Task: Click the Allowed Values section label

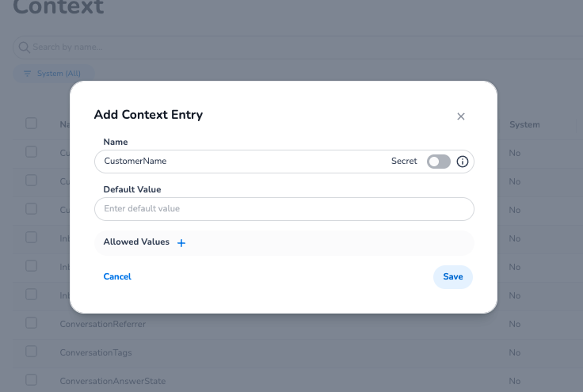Action: coord(136,242)
